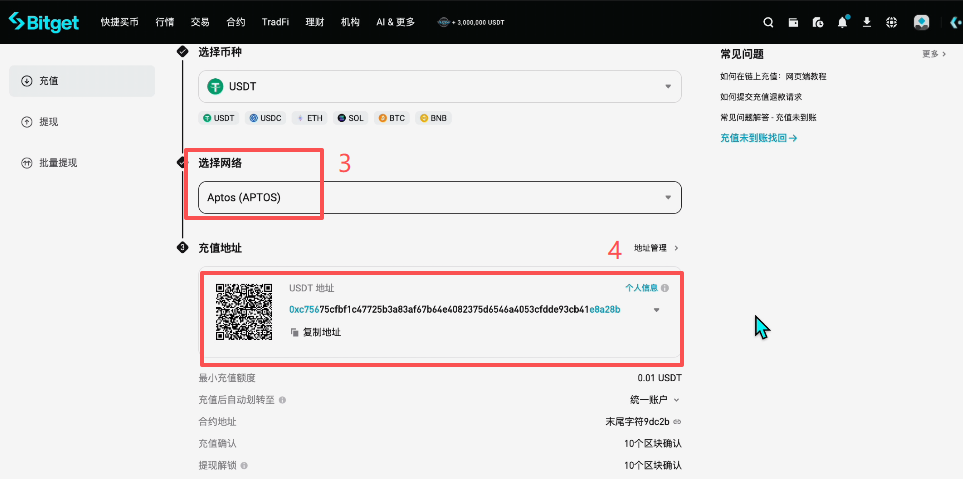
Task: Click the 充值未到账找回 link
Action: pos(758,138)
